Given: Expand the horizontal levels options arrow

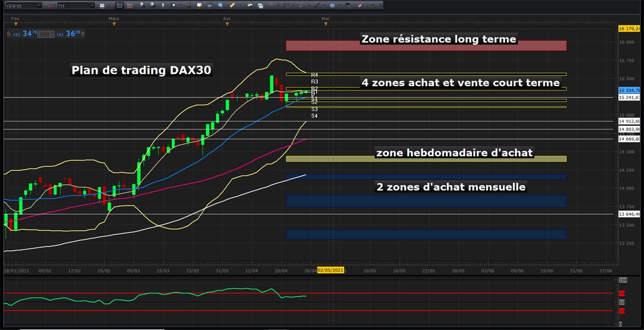Looking at the screenshot, I should (294, 5).
